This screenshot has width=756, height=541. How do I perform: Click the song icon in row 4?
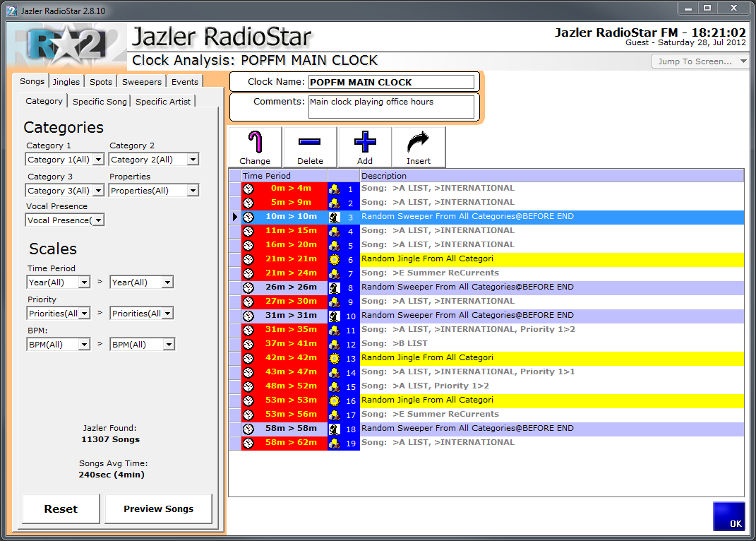click(334, 232)
